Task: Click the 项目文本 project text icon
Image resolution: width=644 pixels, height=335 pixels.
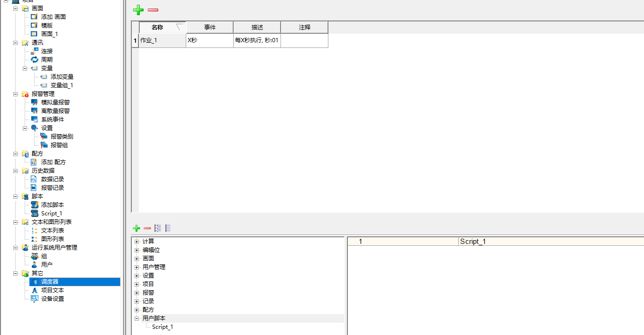Action: (34, 290)
